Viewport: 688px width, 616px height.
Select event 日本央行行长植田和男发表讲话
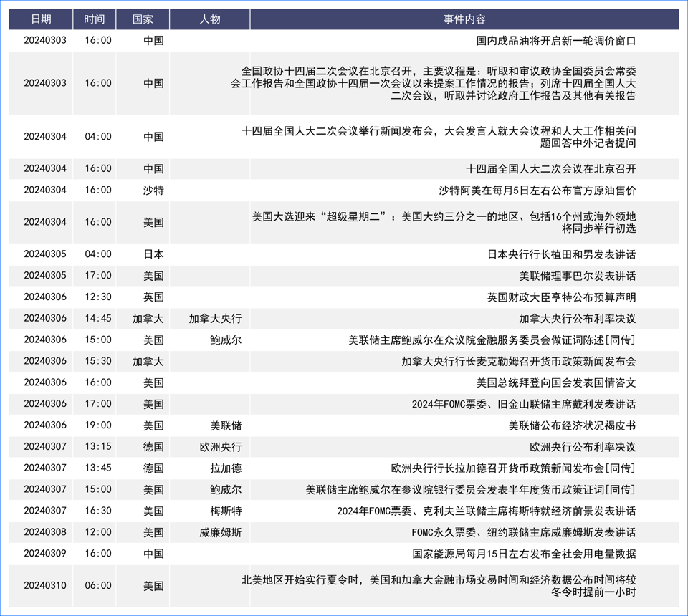562,254
